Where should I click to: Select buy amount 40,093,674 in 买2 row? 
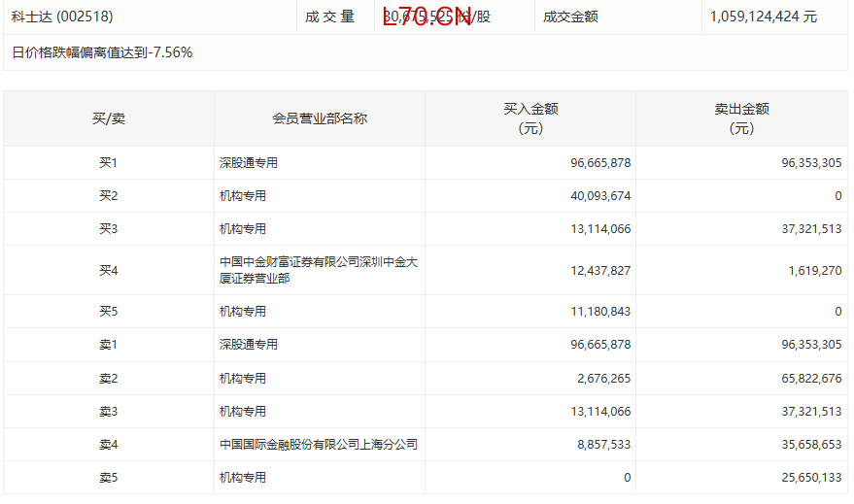click(600, 196)
